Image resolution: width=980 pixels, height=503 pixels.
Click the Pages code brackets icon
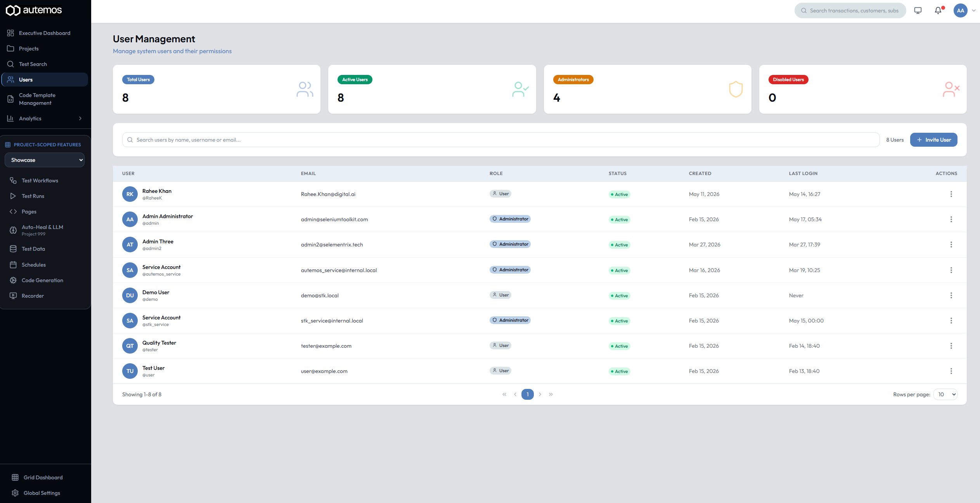[x=13, y=212]
